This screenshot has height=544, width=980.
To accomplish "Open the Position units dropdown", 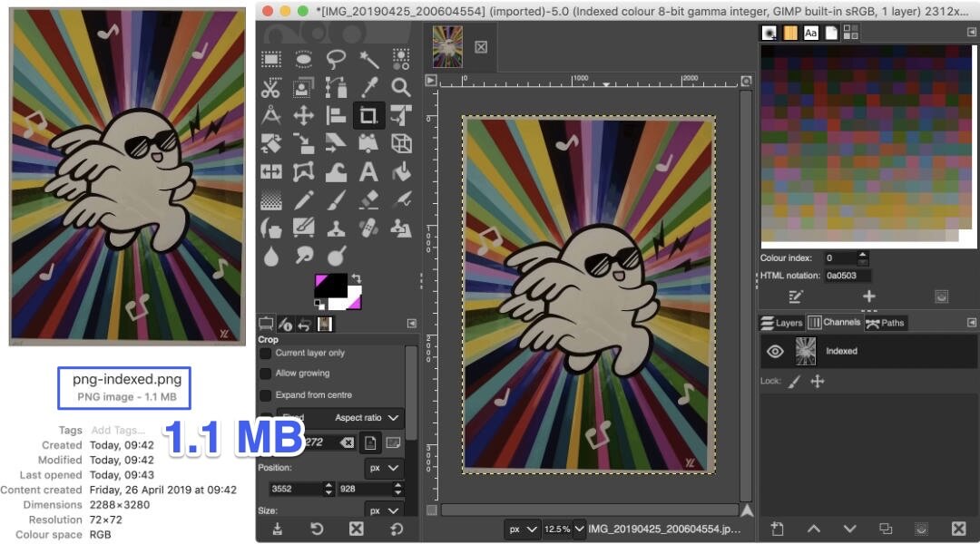I will (x=383, y=468).
